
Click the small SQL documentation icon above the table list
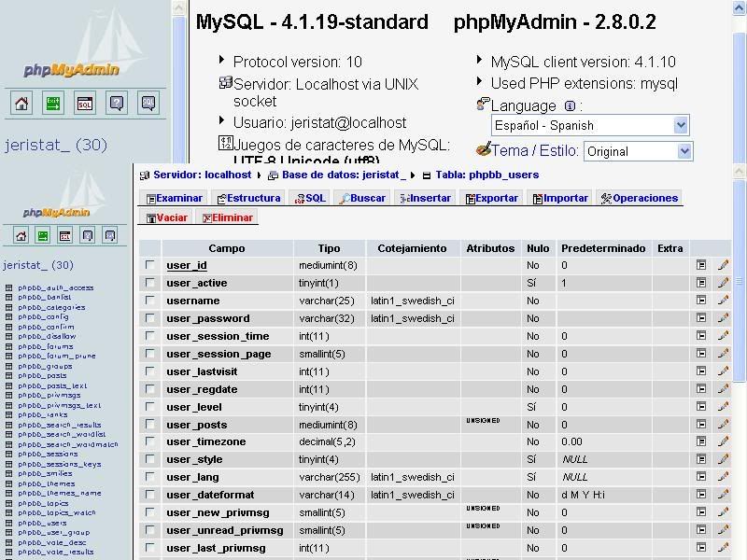click(x=110, y=235)
